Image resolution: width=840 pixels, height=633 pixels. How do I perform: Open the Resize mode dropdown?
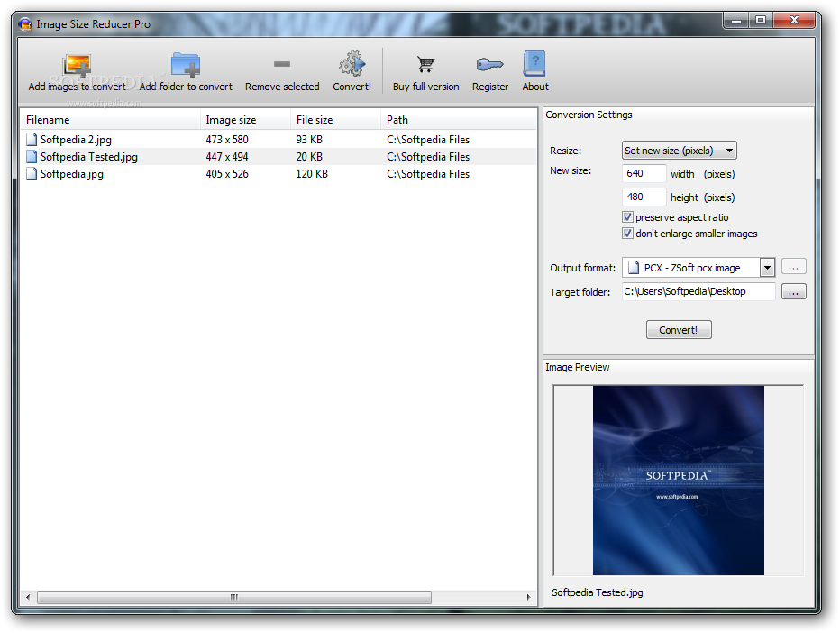pos(680,151)
